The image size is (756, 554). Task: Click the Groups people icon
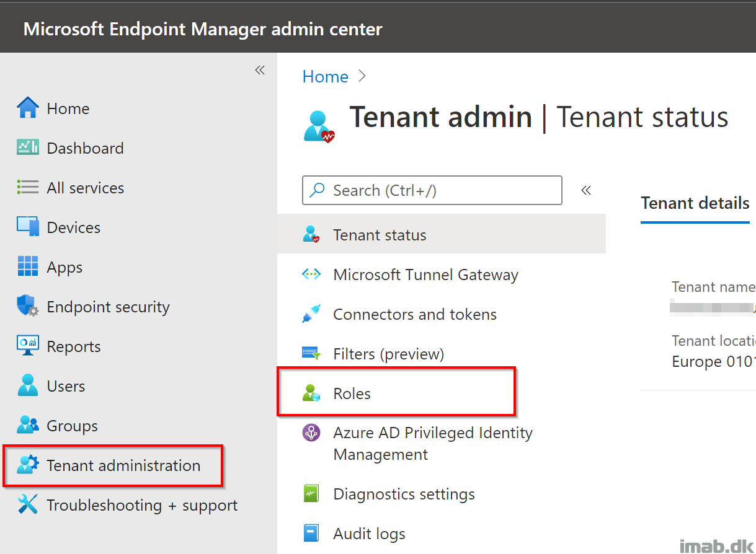click(28, 425)
